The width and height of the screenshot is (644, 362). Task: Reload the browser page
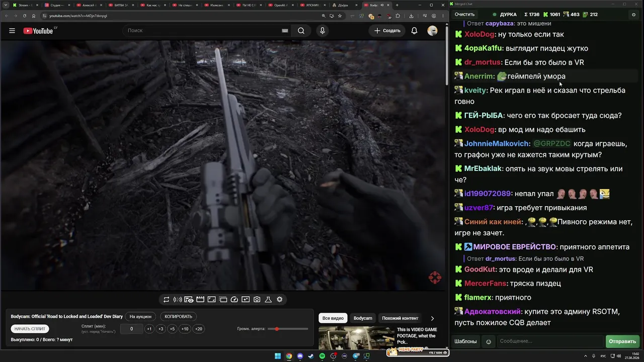point(25,16)
